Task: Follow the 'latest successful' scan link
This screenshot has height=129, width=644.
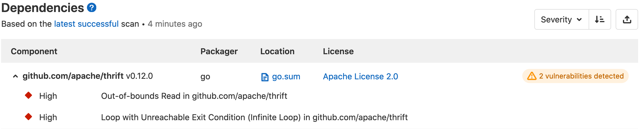Action: click(x=86, y=24)
